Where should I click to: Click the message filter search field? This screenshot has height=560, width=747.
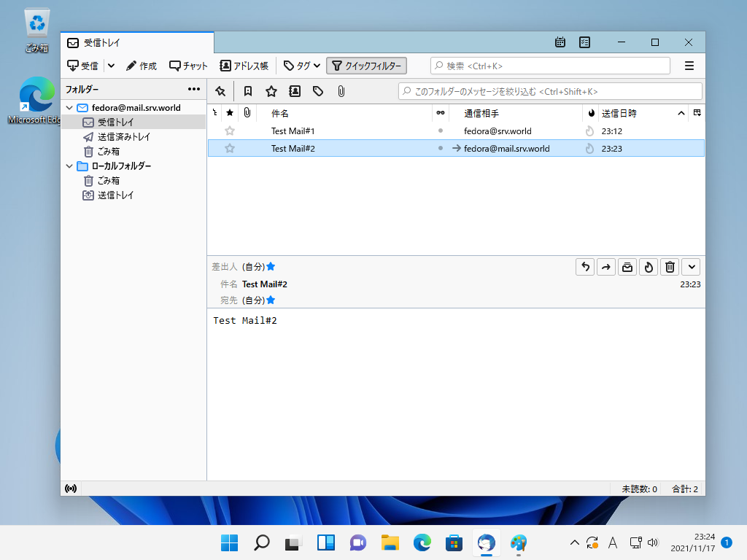click(x=550, y=91)
